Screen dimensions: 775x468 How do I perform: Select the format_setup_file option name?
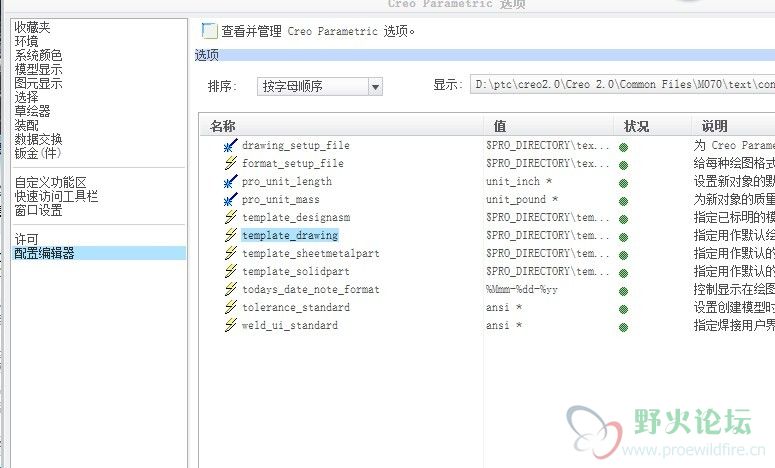293,163
